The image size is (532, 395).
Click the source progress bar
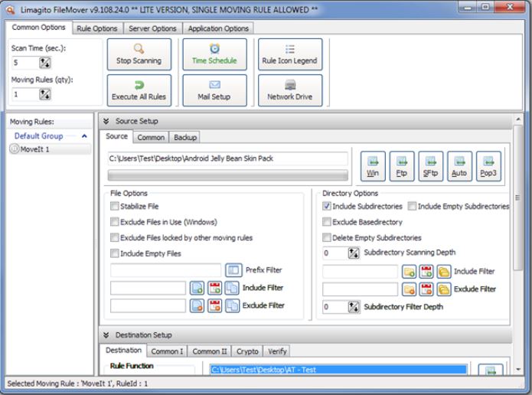click(x=228, y=175)
